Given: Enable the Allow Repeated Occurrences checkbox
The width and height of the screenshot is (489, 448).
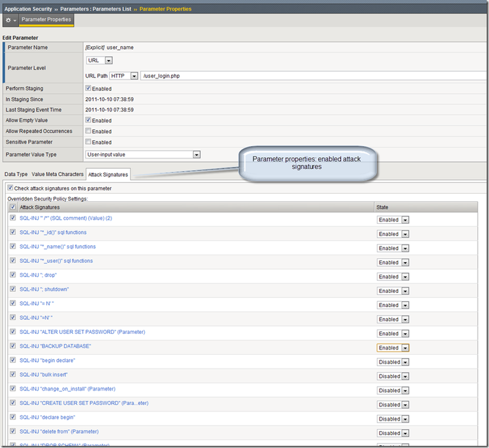Looking at the screenshot, I should pyautogui.click(x=89, y=131).
